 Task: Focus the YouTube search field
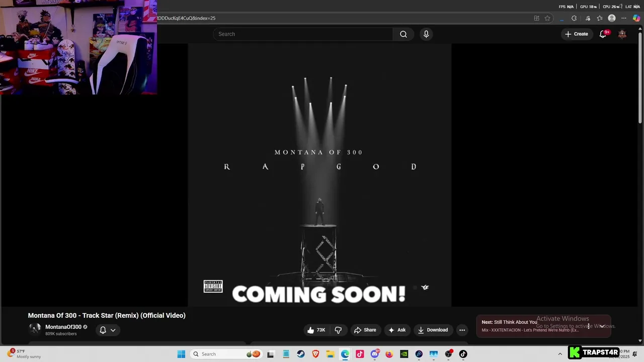click(303, 34)
